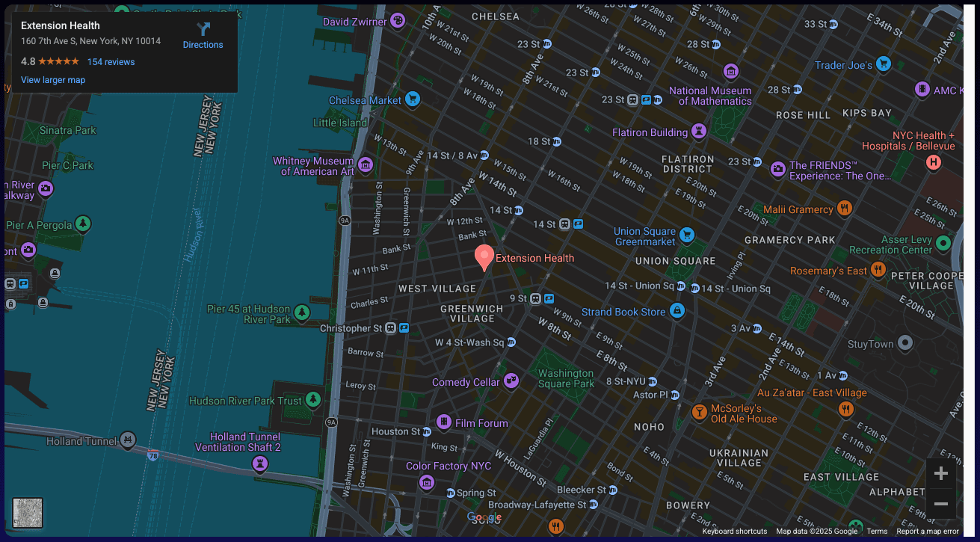
Task: Click the Union Square Greenmarket icon
Action: coord(686,235)
